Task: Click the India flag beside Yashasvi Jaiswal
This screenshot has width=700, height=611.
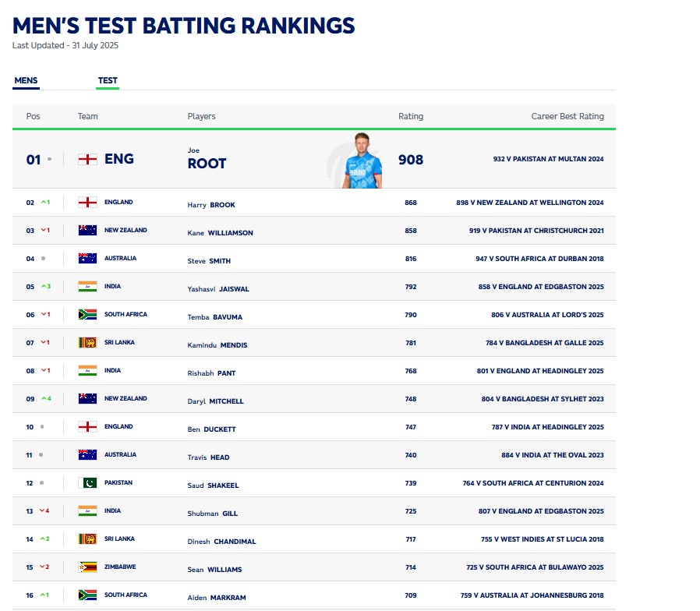Action: [x=87, y=287]
